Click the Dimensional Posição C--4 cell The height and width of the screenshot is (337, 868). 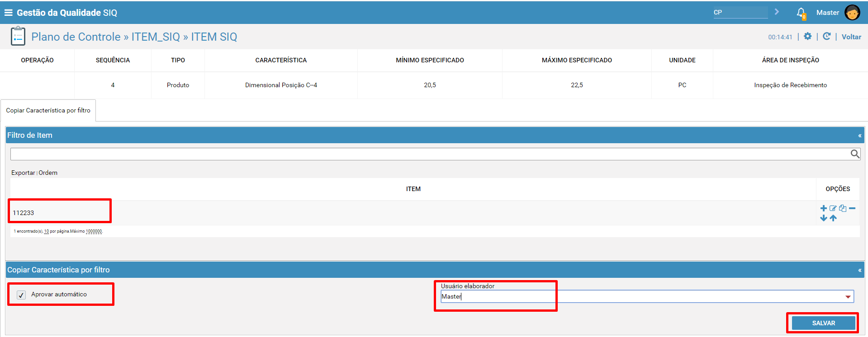(x=281, y=85)
